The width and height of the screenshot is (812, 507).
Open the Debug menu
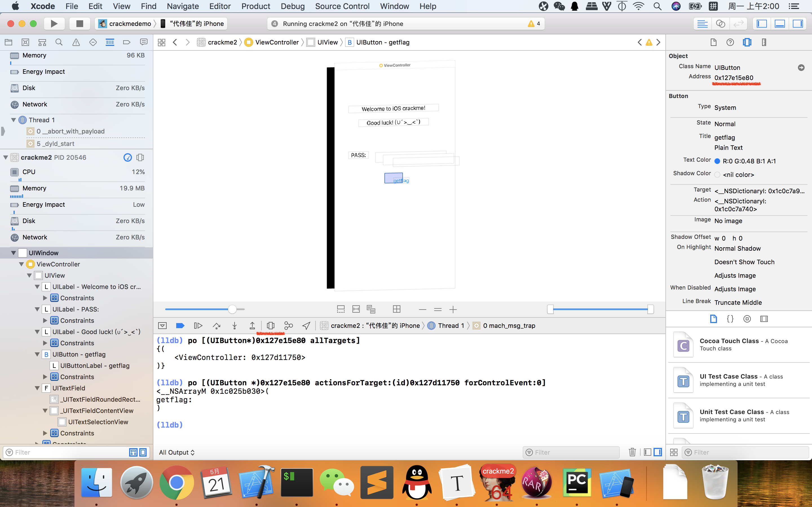tap(292, 6)
